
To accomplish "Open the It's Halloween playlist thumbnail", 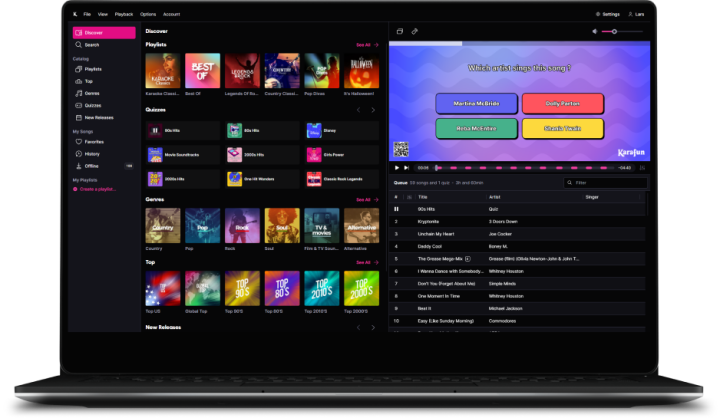I will tap(361, 70).
